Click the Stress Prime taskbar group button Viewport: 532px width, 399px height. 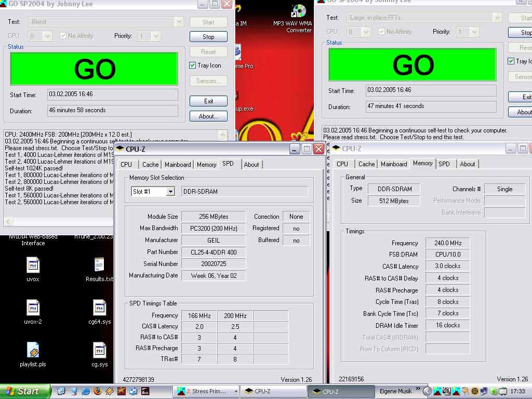[x=206, y=392]
